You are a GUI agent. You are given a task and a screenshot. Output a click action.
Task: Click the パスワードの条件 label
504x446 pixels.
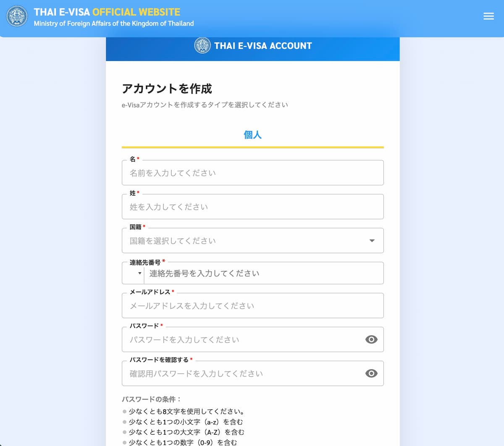coord(152,399)
